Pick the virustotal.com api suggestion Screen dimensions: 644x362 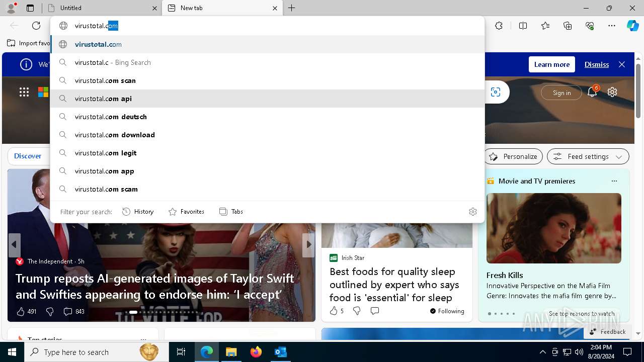(267, 99)
